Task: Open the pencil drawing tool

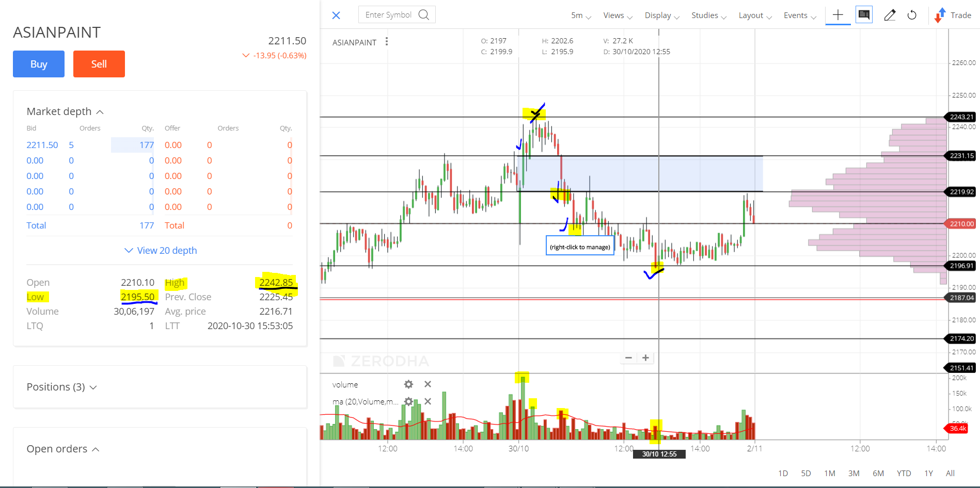Action: (890, 15)
